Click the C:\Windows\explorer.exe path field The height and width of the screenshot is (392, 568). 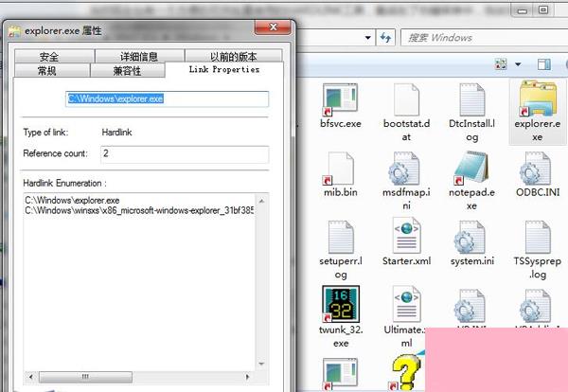pyautogui.click(x=167, y=98)
